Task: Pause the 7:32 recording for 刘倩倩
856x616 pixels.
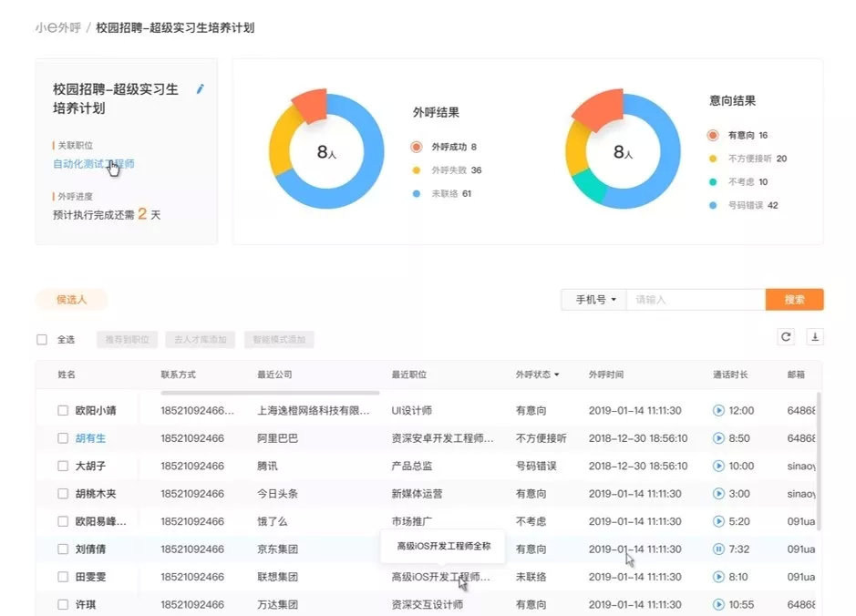Action: click(718, 549)
